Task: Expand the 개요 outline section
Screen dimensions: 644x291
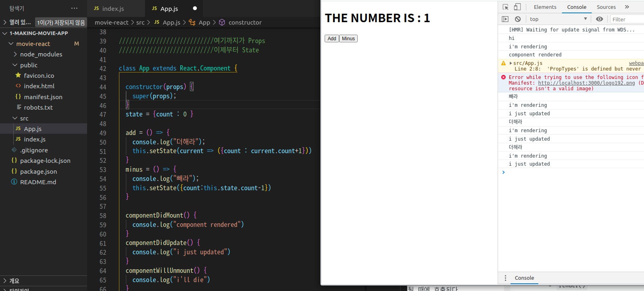Action: click(x=5, y=281)
